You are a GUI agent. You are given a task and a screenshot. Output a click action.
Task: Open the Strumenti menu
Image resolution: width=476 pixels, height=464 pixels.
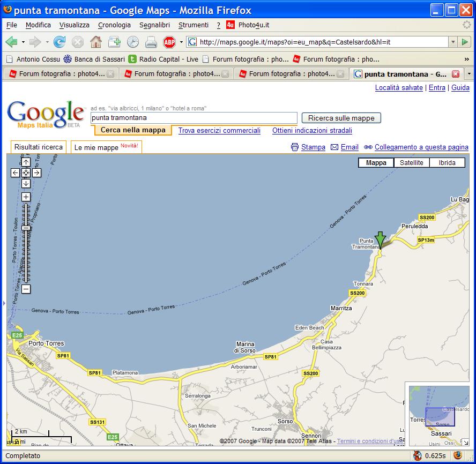[x=194, y=25]
